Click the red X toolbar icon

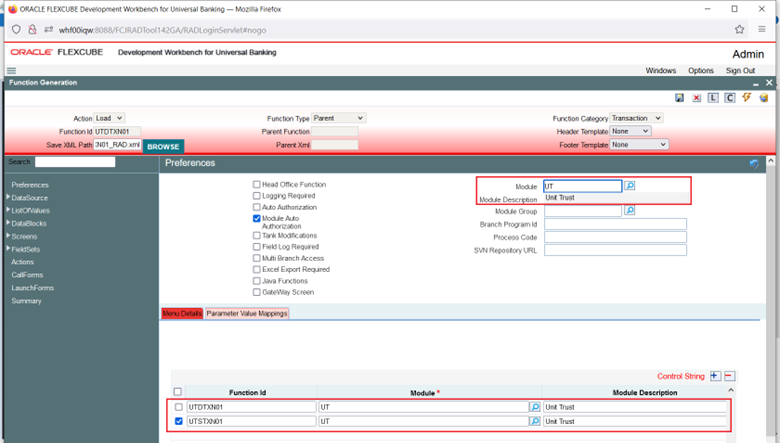click(696, 98)
